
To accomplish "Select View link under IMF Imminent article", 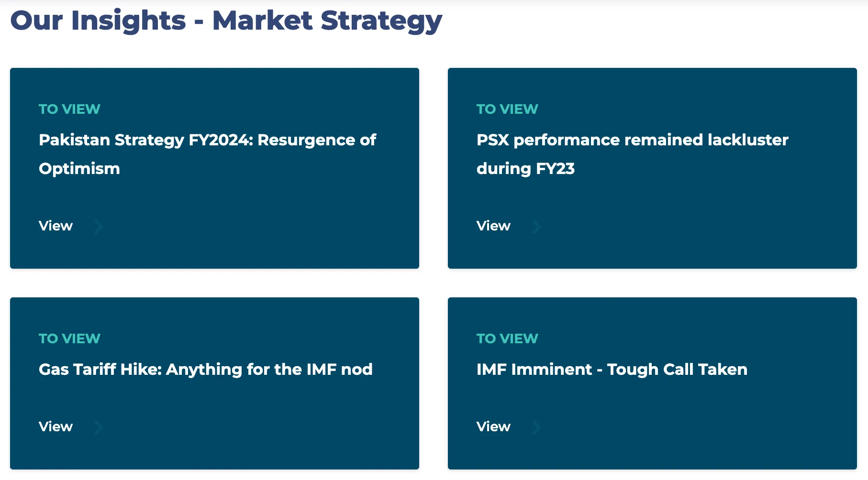I will [x=493, y=426].
